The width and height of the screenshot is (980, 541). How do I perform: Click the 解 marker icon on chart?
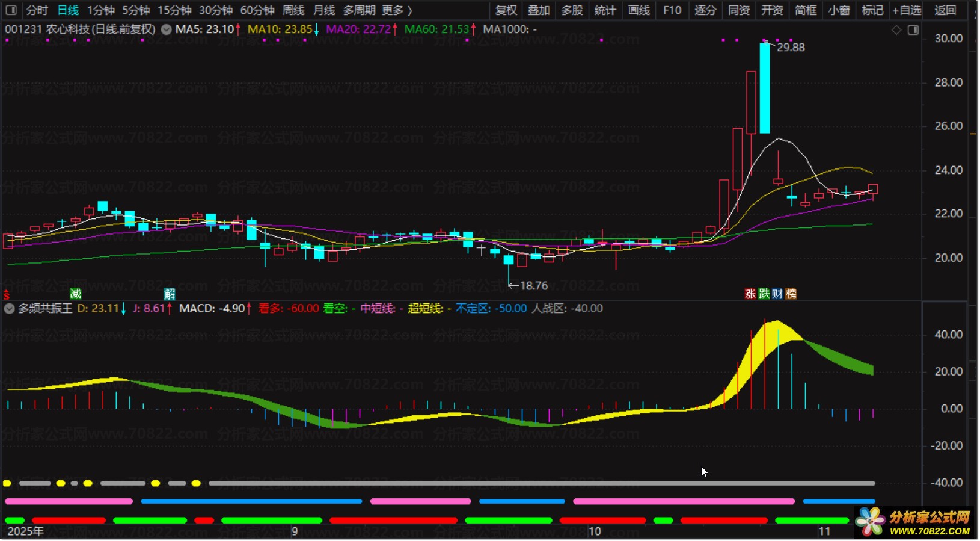[170, 294]
